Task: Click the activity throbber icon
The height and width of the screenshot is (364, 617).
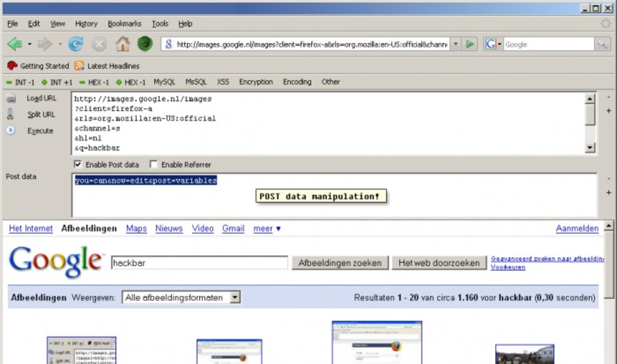Action: [x=606, y=23]
